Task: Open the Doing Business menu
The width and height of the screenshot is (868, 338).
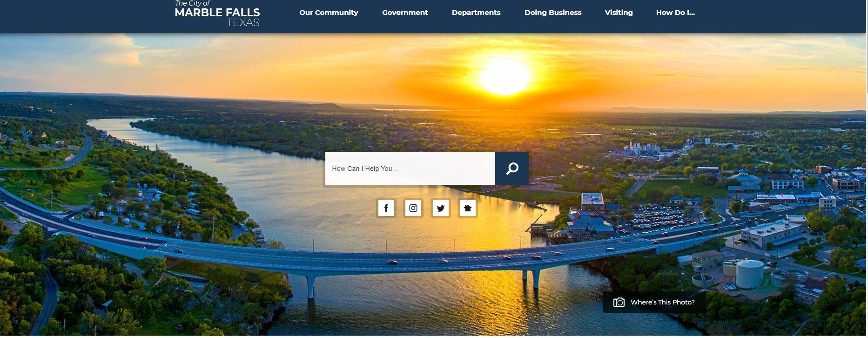Action: pyautogui.click(x=553, y=13)
